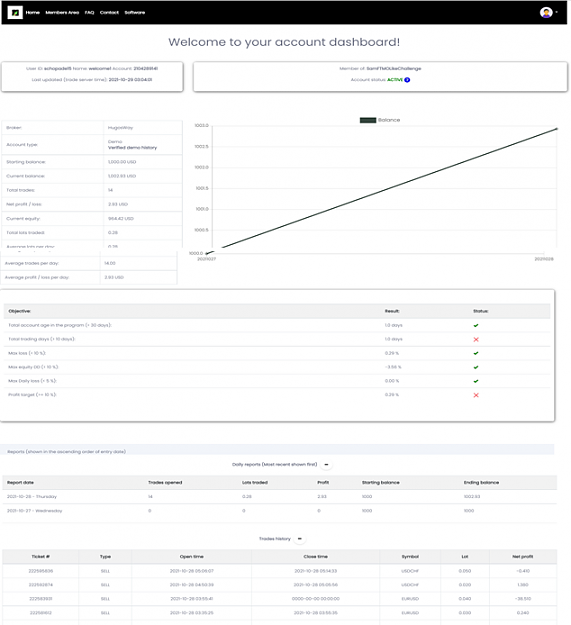
Task: Click the -3.56 % result value
Action: point(393,367)
